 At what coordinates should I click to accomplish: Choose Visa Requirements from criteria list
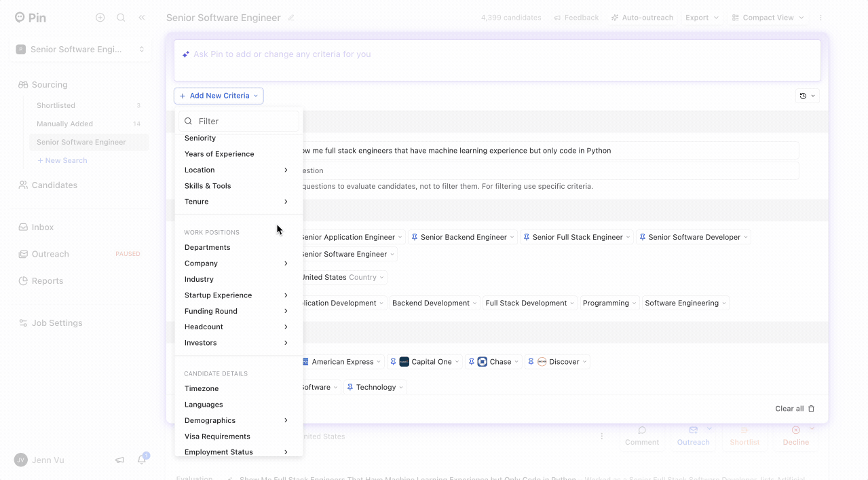(x=217, y=437)
